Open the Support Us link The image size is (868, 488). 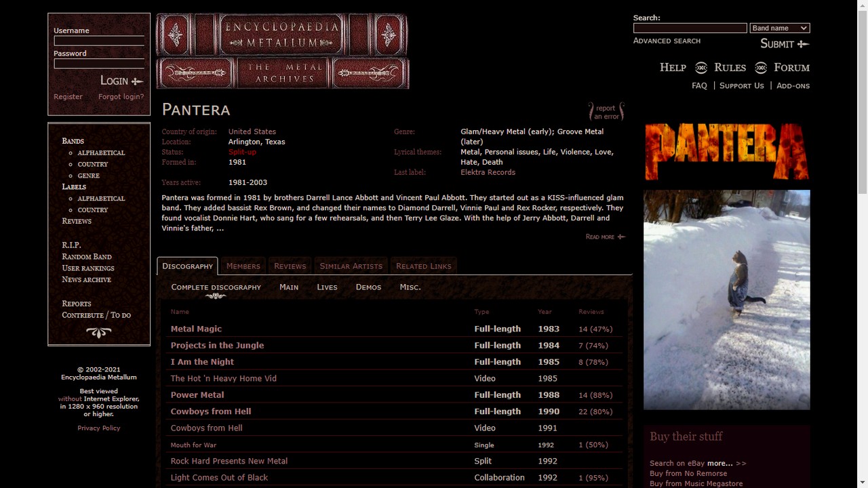click(741, 85)
